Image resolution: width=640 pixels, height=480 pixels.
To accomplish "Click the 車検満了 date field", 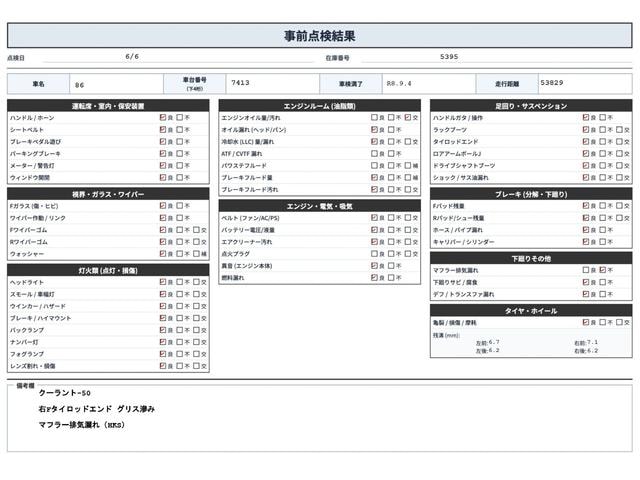I will point(429,84).
